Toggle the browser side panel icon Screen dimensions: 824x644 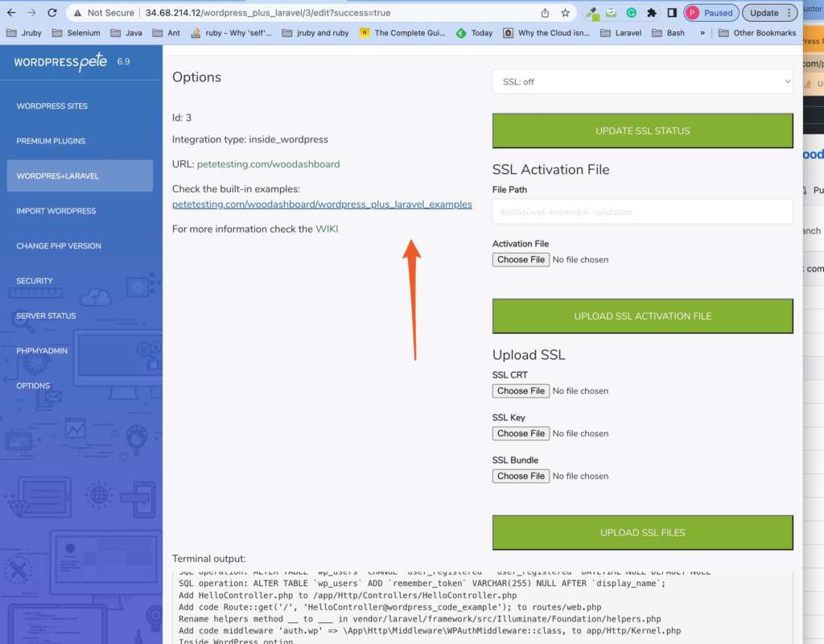(x=671, y=13)
